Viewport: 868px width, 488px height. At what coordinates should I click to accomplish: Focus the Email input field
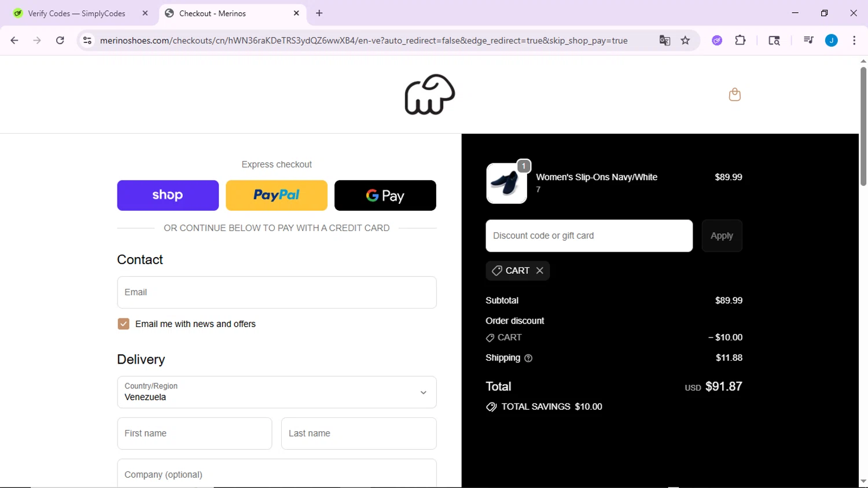click(277, 292)
